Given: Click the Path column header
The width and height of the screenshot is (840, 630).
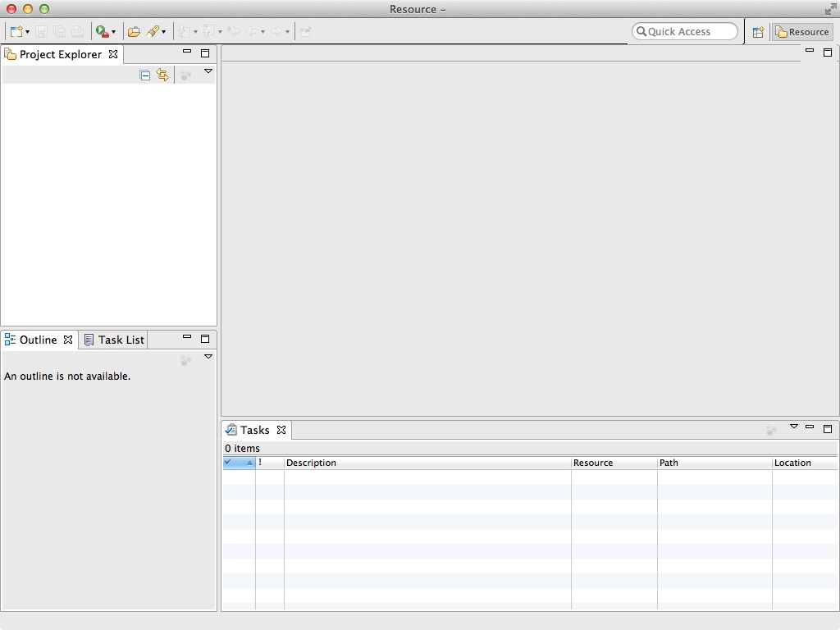Looking at the screenshot, I should (714, 463).
